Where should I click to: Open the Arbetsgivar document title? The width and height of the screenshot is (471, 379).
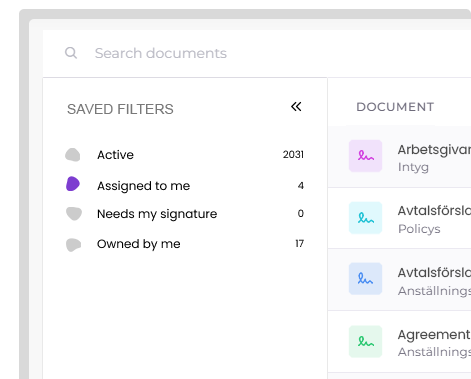point(434,150)
